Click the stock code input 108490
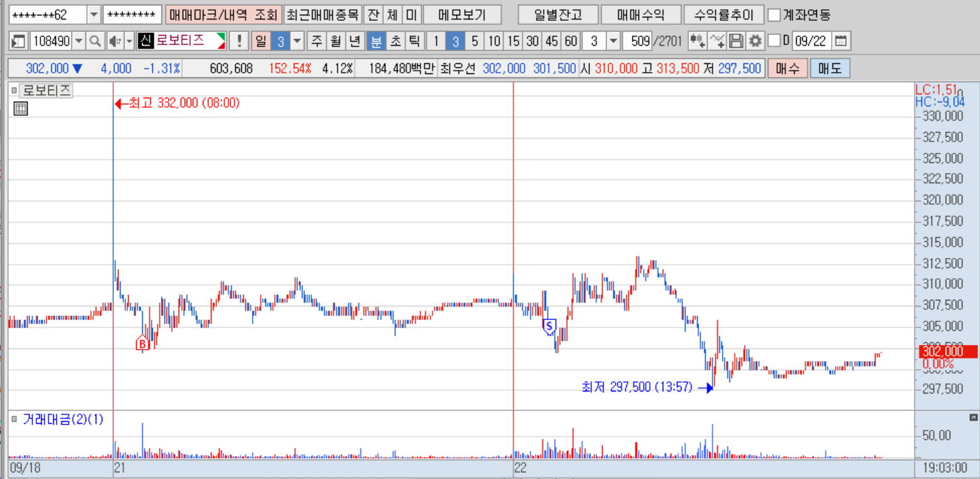980x479 pixels. pos(51,41)
